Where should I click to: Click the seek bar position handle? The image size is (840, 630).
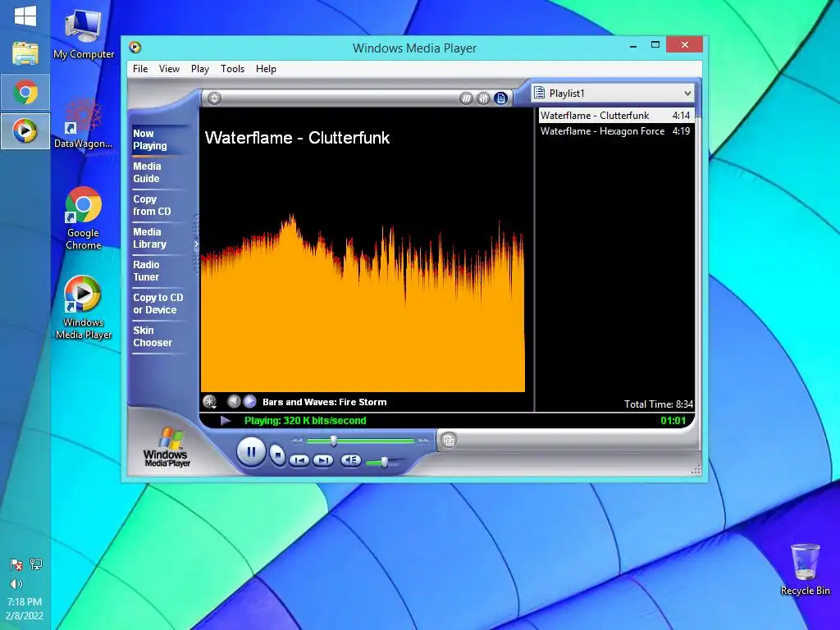coord(333,441)
